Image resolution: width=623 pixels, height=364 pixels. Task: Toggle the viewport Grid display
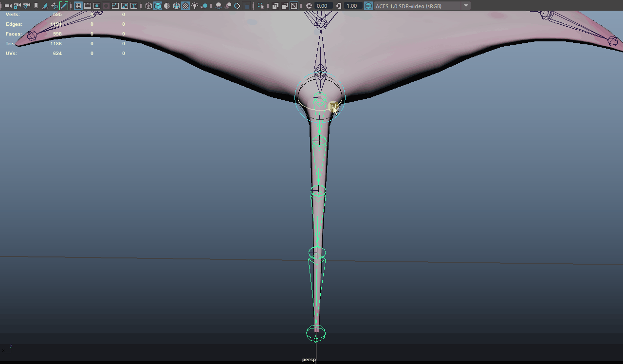78,6
